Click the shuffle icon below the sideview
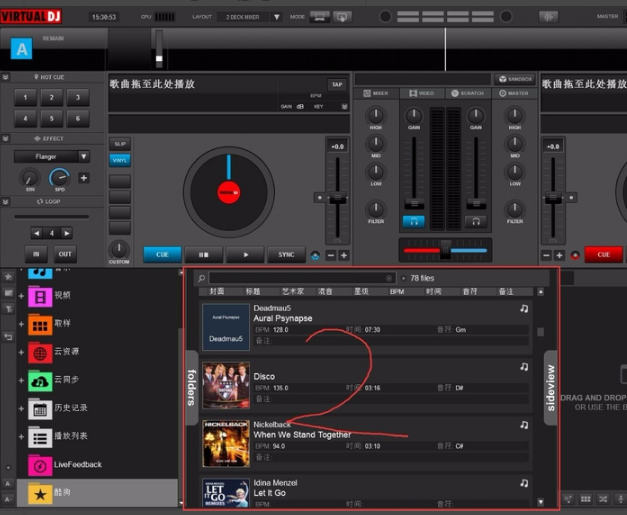The height and width of the screenshot is (515, 627). pyautogui.click(x=603, y=499)
